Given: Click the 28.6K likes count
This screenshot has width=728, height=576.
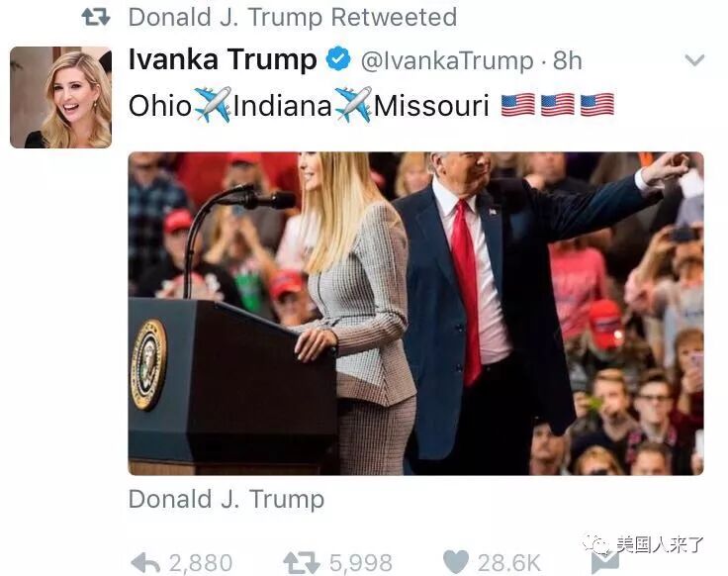Looking at the screenshot, I should 509,563.
